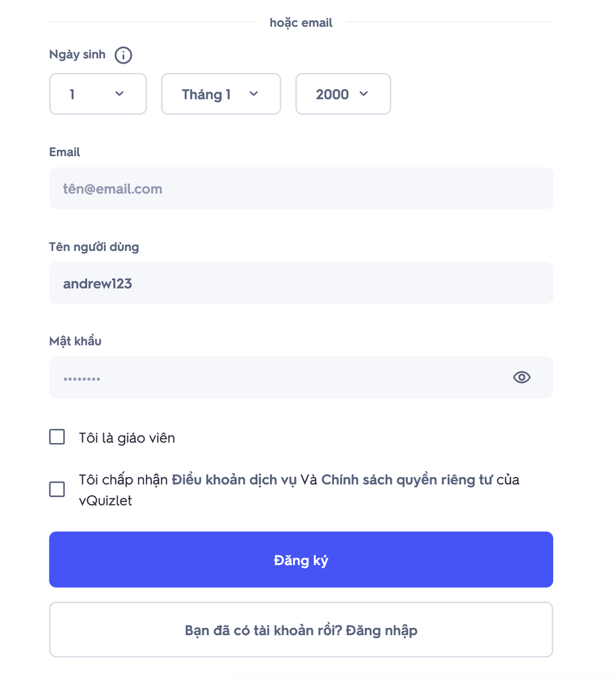Click the day dropdown chevron arrow
Viewport: 616px width, 676px height.
[120, 94]
